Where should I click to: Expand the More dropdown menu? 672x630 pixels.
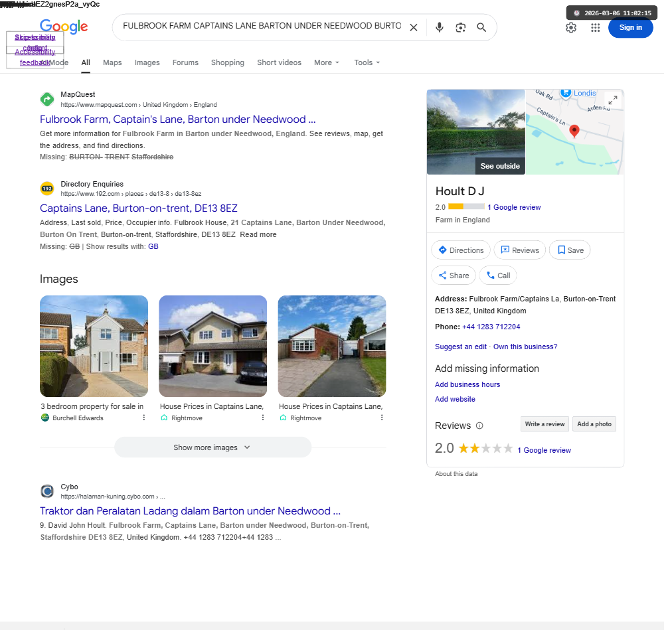click(x=327, y=62)
